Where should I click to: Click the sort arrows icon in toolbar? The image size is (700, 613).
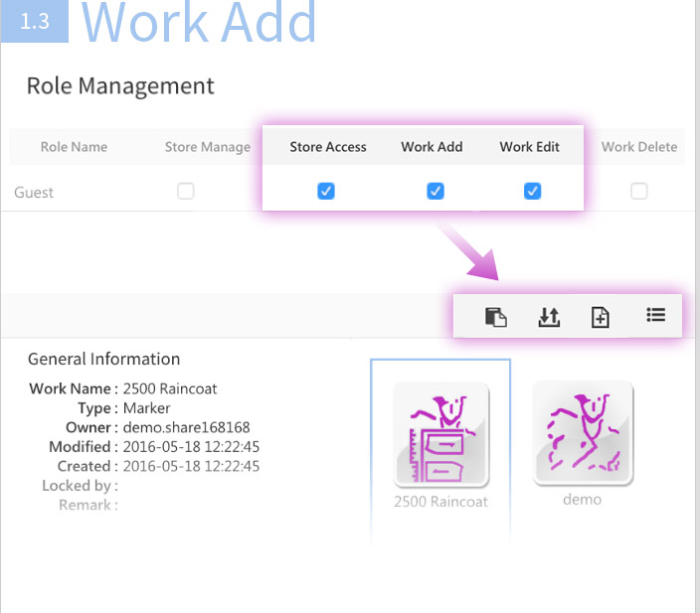click(x=548, y=317)
